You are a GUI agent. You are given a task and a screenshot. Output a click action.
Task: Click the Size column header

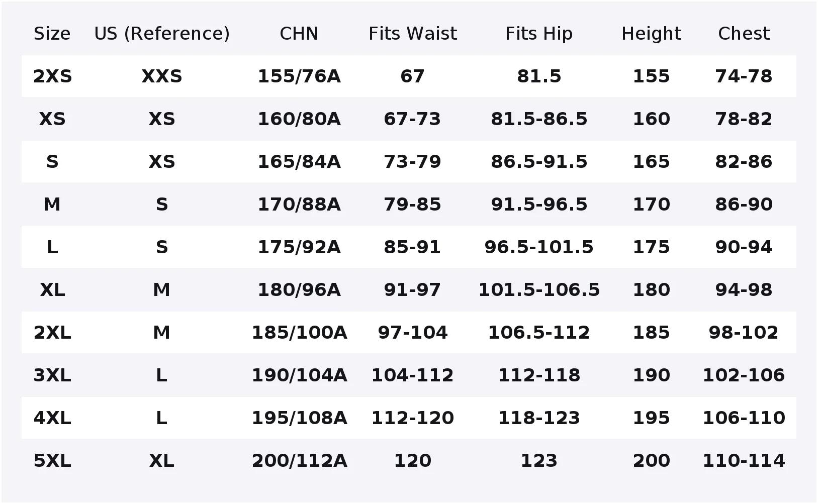(x=52, y=34)
